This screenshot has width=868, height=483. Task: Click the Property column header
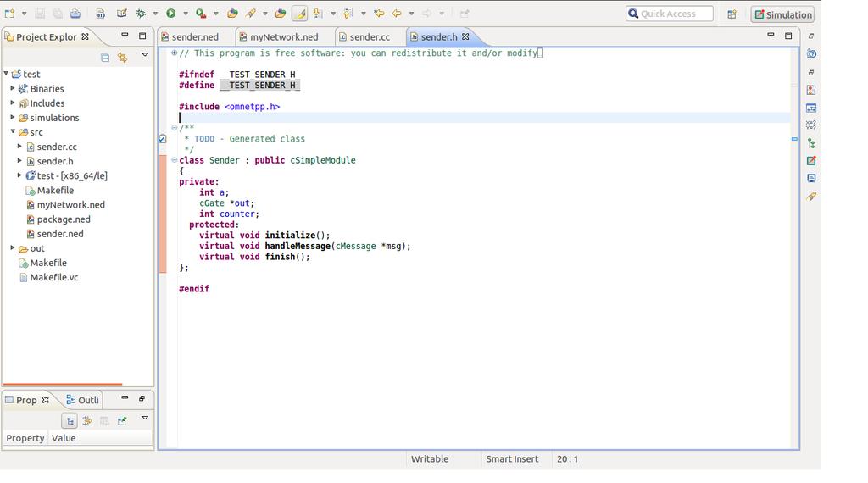25,438
